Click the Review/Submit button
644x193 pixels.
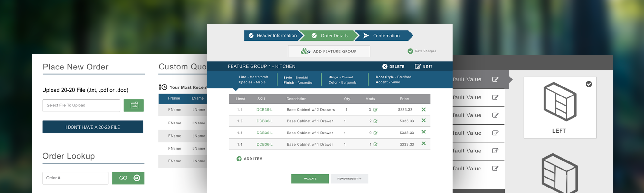(x=349, y=179)
